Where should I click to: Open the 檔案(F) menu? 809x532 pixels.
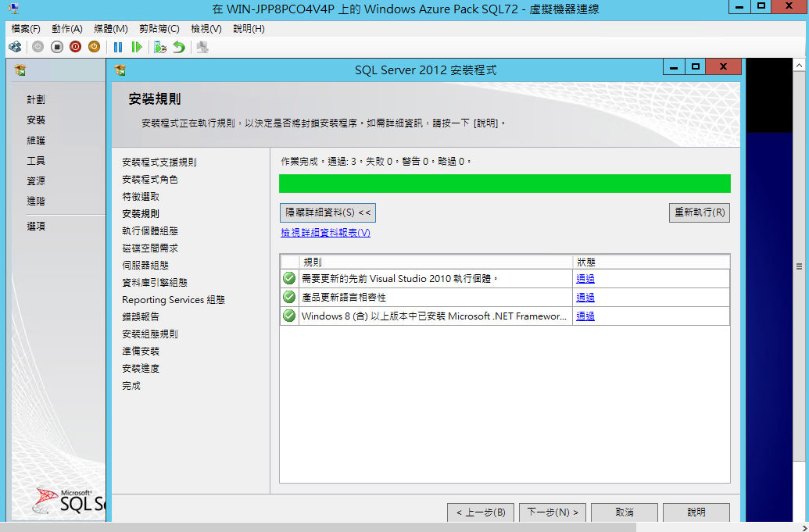(26, 29)
